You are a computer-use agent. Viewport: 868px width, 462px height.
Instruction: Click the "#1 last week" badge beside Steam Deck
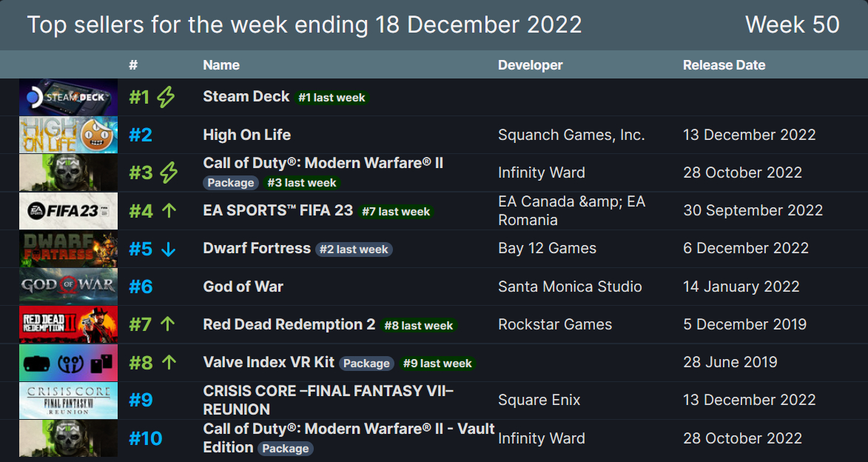[332, 98]
